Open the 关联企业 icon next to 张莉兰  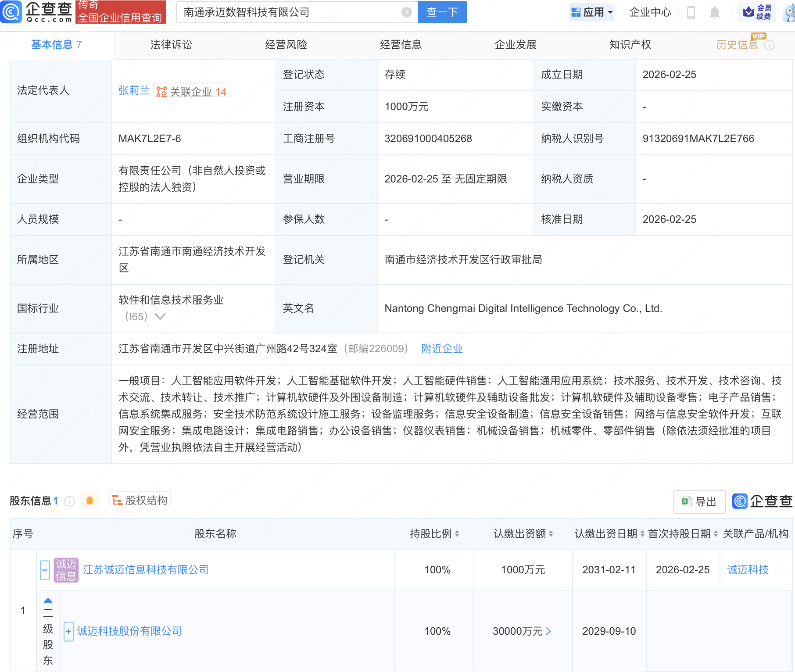pyautogui.click(x=161, y=91)
